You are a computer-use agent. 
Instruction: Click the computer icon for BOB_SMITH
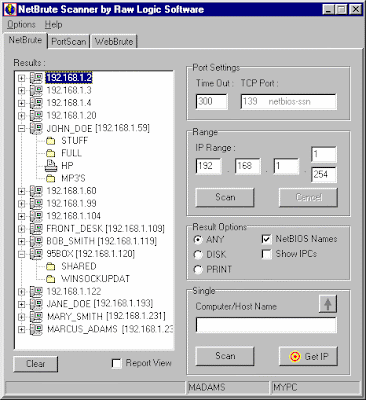pos(36,241)
